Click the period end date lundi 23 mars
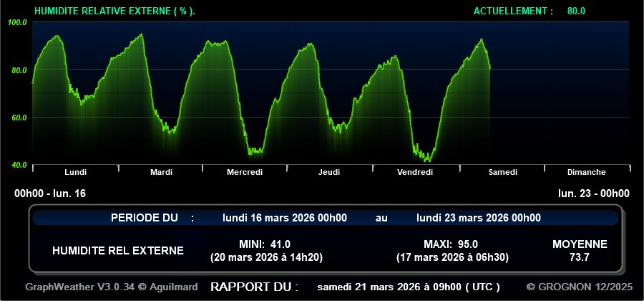Viewport: 644px width, 301px height. 478,218
